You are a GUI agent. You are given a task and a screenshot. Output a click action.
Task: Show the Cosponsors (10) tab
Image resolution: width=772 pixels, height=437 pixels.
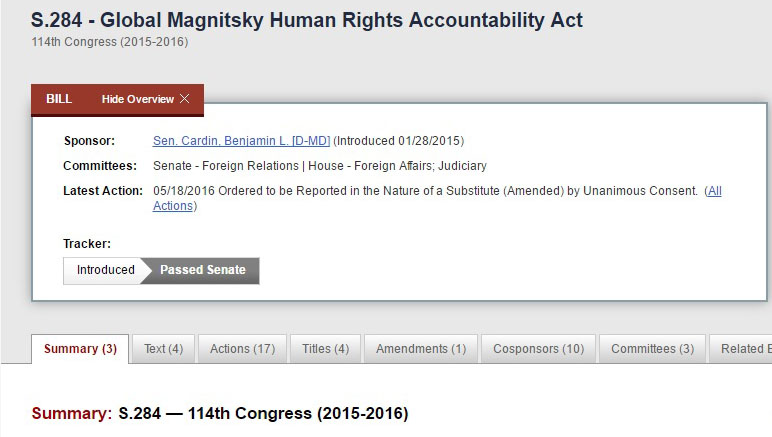[539, 349]
